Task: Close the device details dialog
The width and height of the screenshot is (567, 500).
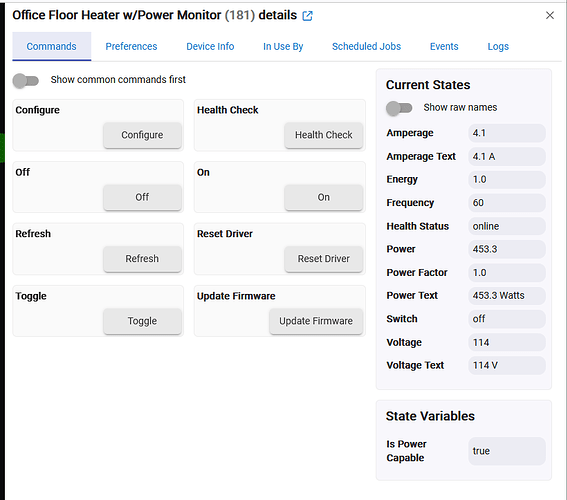Action: [550, 15]
